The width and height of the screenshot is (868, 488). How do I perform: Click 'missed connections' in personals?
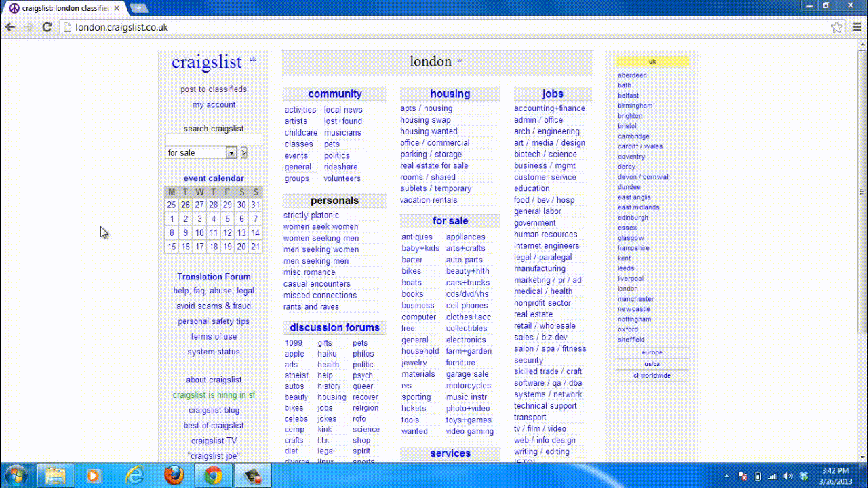pos(320,296)
